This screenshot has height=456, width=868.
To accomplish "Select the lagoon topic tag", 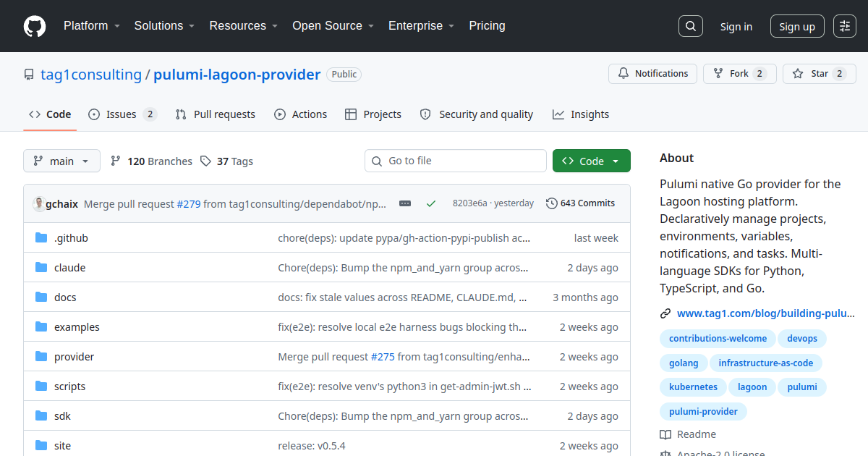I will 752,387.
